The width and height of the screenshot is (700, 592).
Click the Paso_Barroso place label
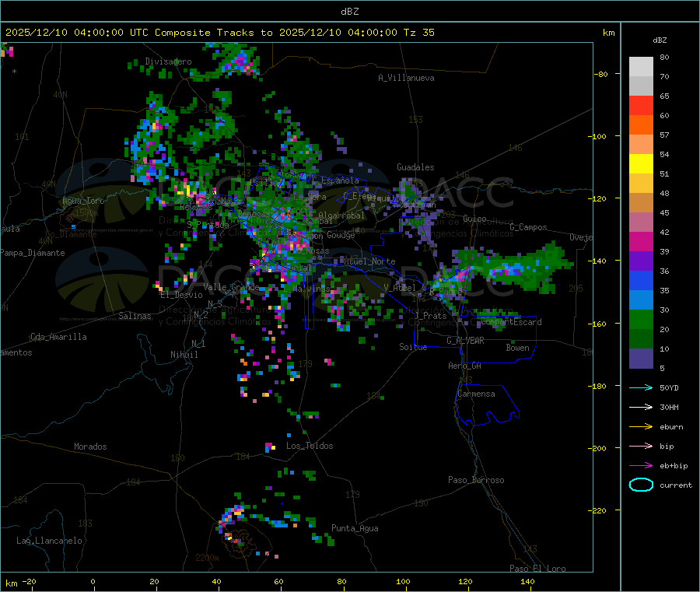476,480
